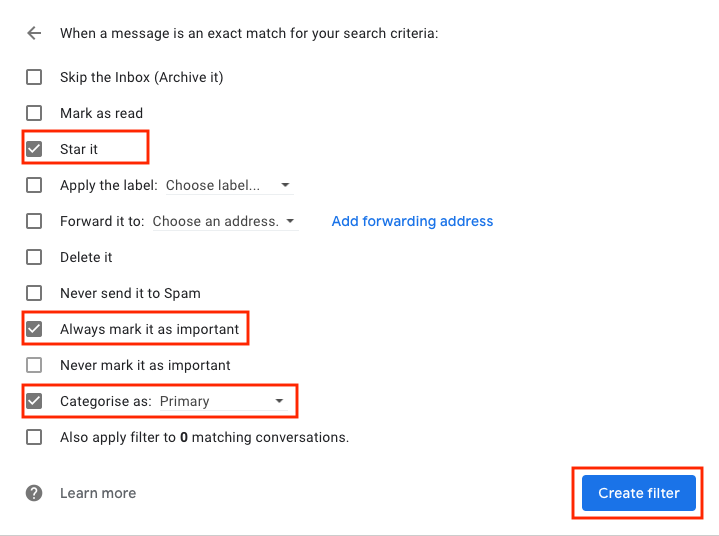The width and height of the screenshot is (719, 536).
Task: Check the Mark as read option
Action: pos(34,113)
